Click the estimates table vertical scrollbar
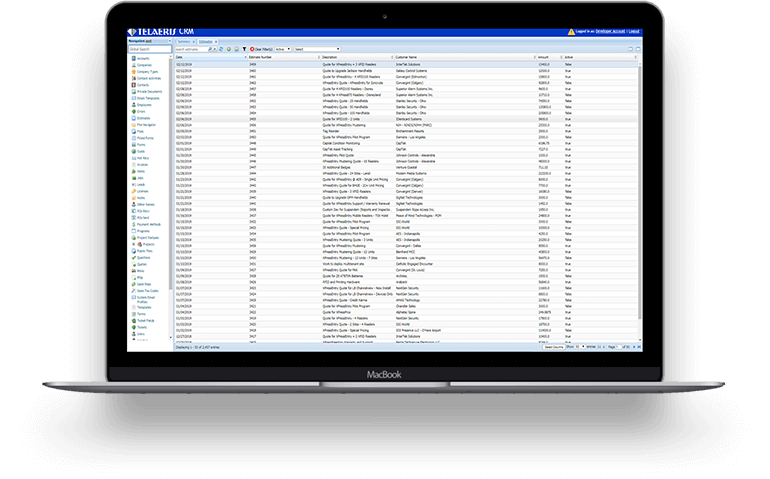 pos(640,192)
